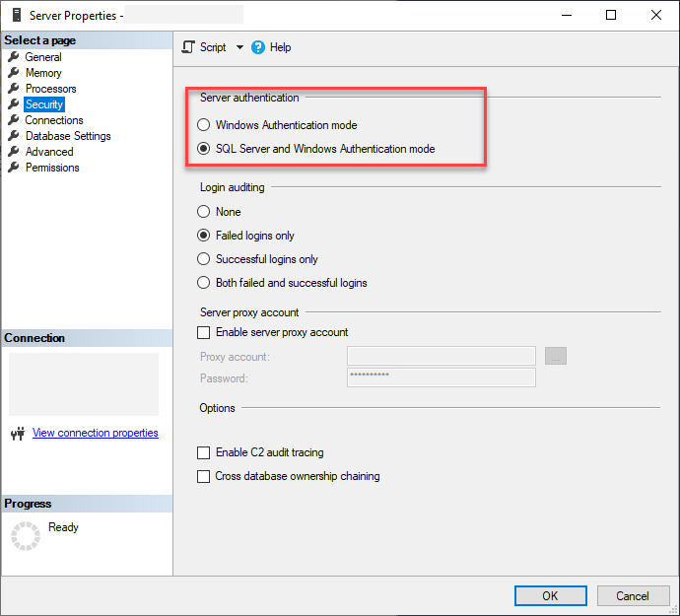Click the wrench icon beside Processors
This screenshot has width=680, height=616.
click(x=14, y=89)
